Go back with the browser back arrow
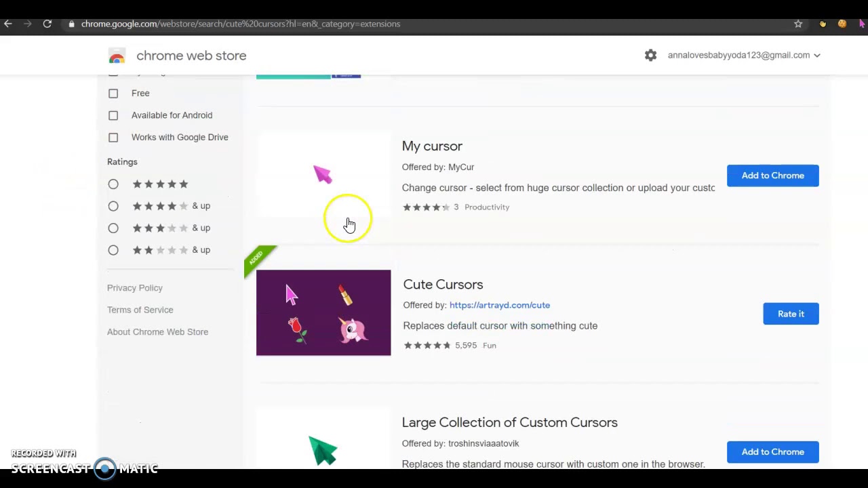Image resolution: width=868 pixels, height=488 pixels. click(8, 24)
